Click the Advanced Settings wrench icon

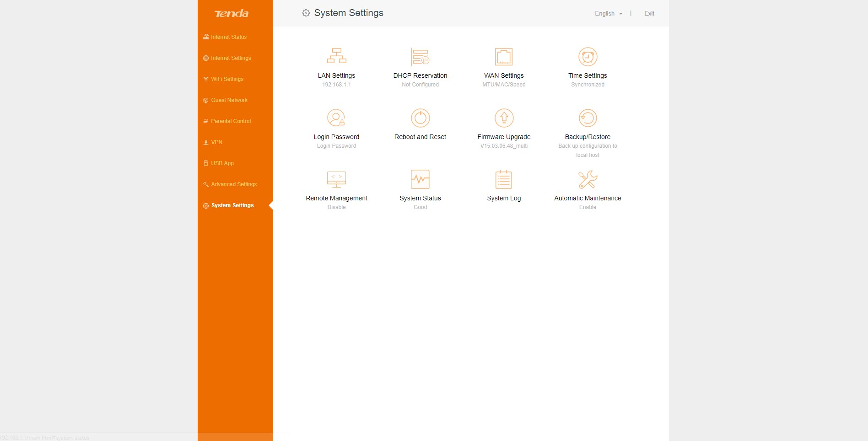click(206, 184)
